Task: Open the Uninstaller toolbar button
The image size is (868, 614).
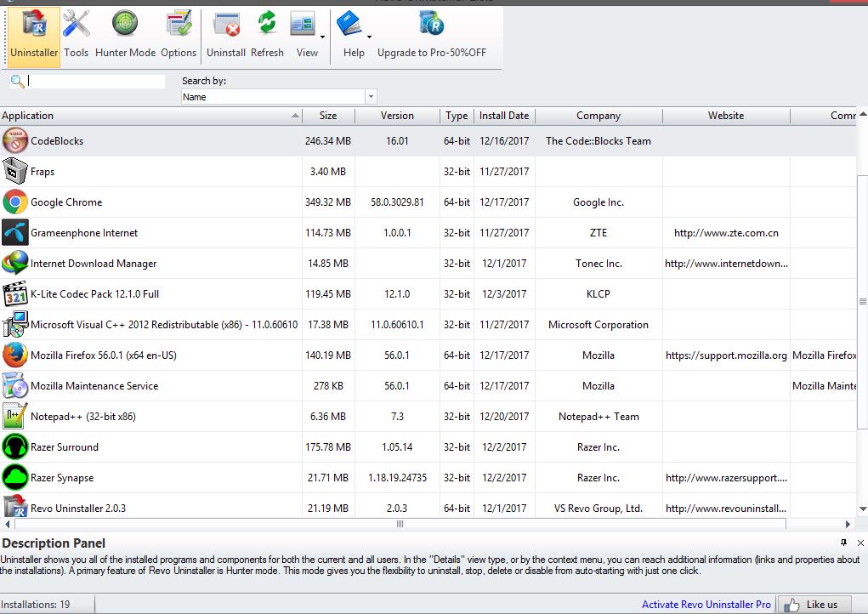Action: [x=34, y=37]
